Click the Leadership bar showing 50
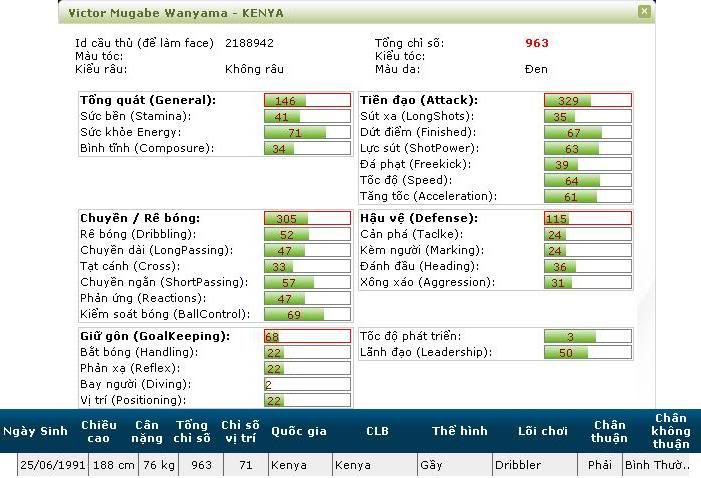This screenshot has width=701, height=478. click(x=588, y=352)
